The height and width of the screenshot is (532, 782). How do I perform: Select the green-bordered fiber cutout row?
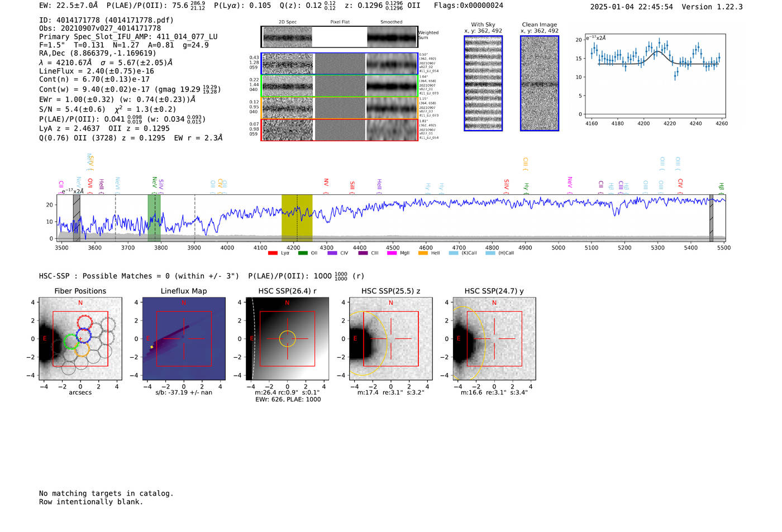(340, 86)
